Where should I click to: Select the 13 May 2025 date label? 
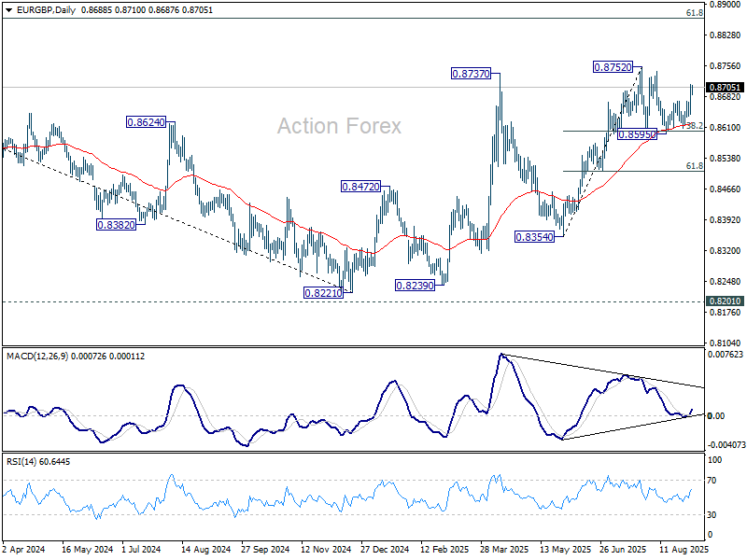(565, 550)
